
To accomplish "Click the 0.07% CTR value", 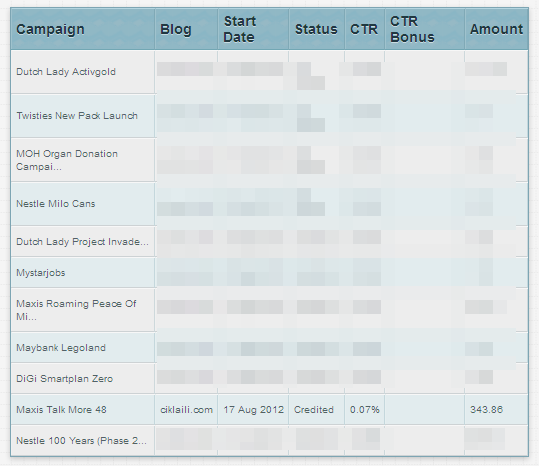I will 365,410.
